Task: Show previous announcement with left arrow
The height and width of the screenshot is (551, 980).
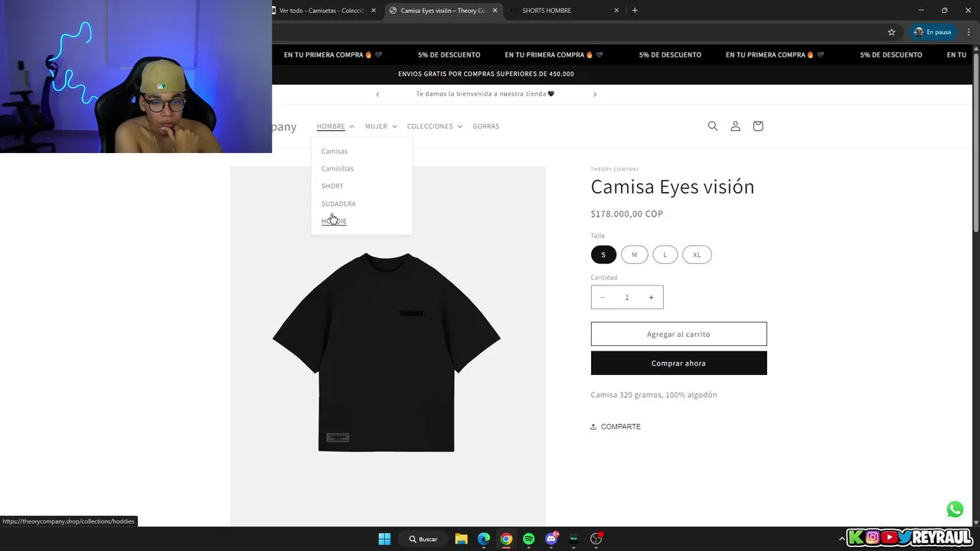Action: click(x=377, y=94)
